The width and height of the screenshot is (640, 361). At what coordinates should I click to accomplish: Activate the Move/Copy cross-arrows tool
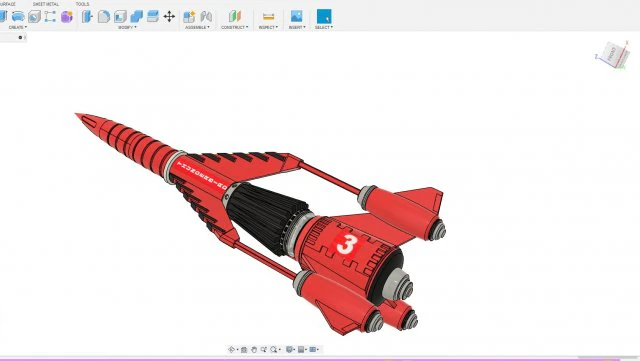169,16
